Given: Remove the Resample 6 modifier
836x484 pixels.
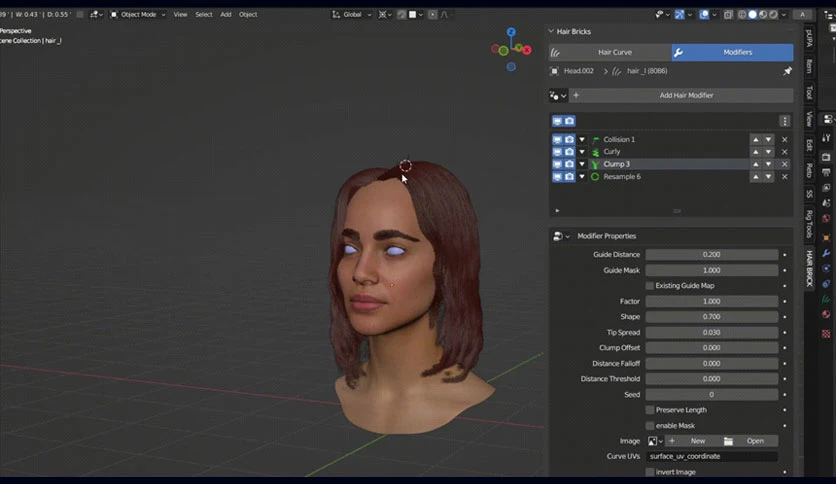Looking at the screenshot, I should pyautogui.click(x=784, y=176).
